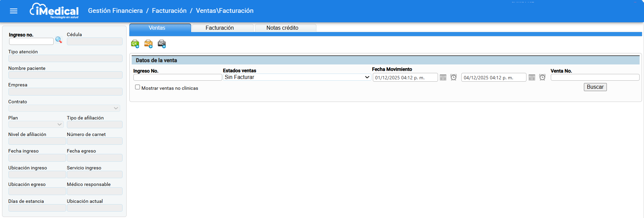The image size is (644, 218).
Task: Open the Contrato dropdown
Action: (x=64, y=108)
